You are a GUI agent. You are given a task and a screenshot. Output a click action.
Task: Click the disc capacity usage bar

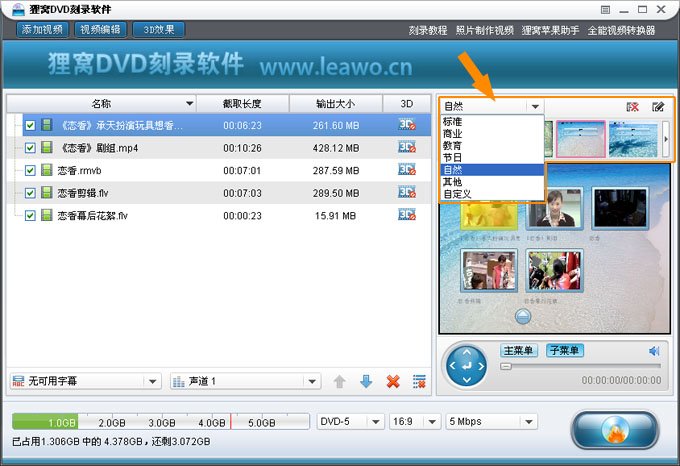tap(161, 422)
